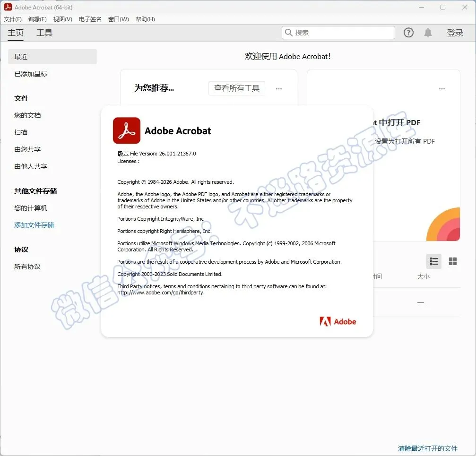Switch to grid thumbnail view icon
Viewport: 476px width, 456px height.
(x=453, y=261)
